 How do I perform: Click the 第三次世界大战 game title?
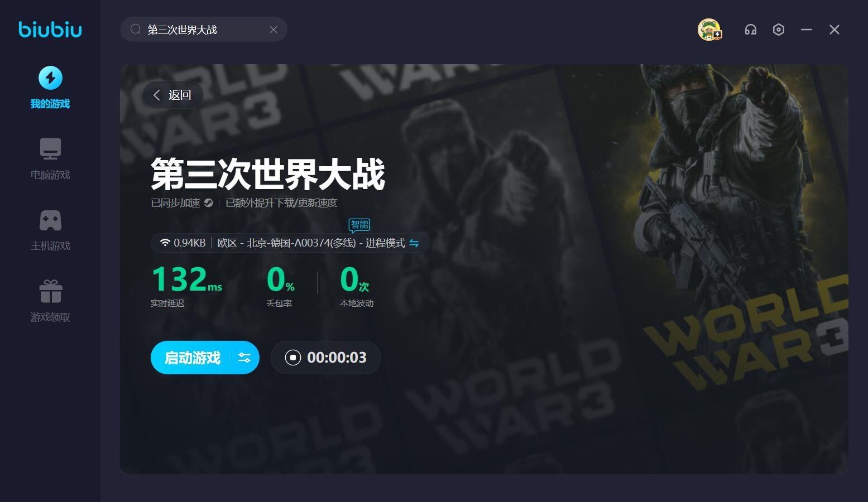(268, 174)
